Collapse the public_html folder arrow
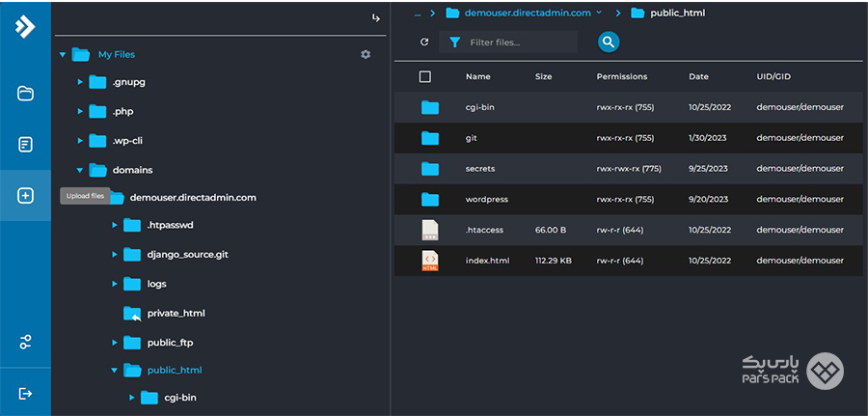The width and height of the screenshot is (868, 416). pyautogui.click(x=114, y=370)
